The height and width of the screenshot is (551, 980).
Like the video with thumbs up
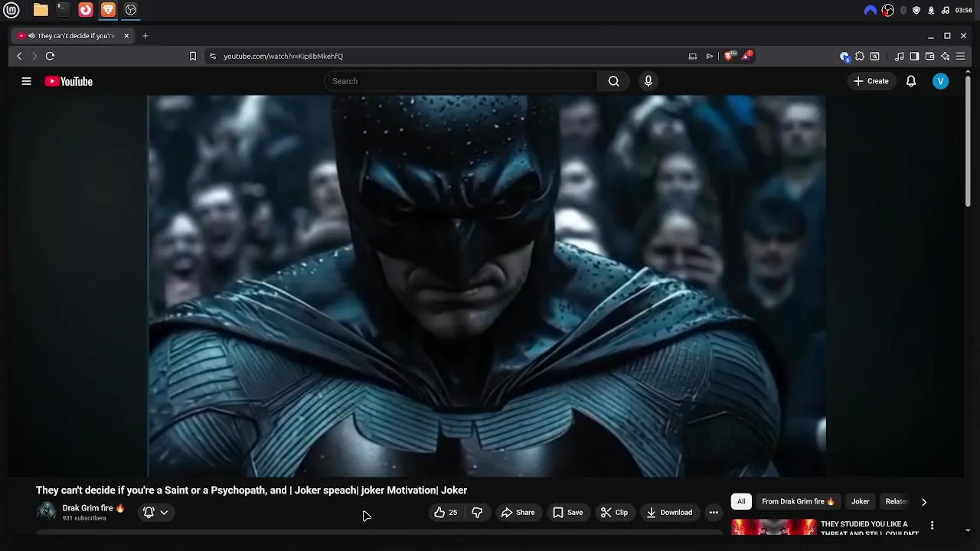446,513
